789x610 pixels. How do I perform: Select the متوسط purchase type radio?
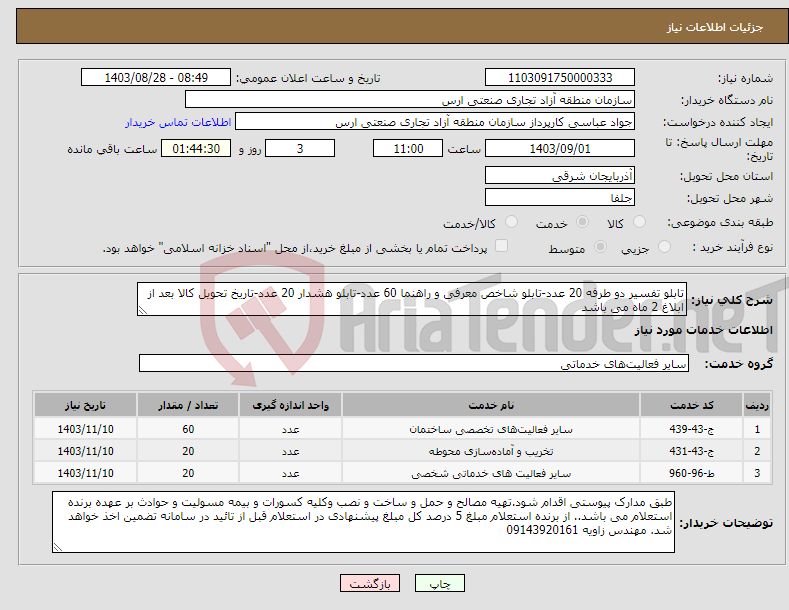pyautogui.click(x=600, y=246)
